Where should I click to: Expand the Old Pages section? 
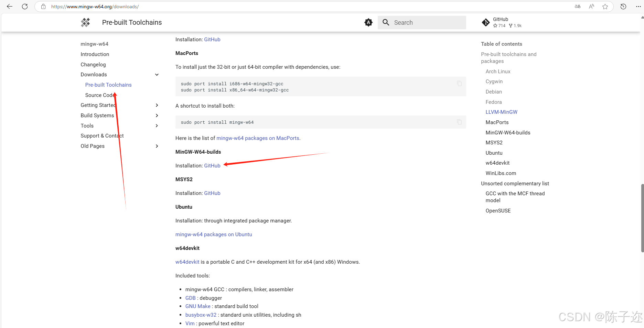pos(157,146)
